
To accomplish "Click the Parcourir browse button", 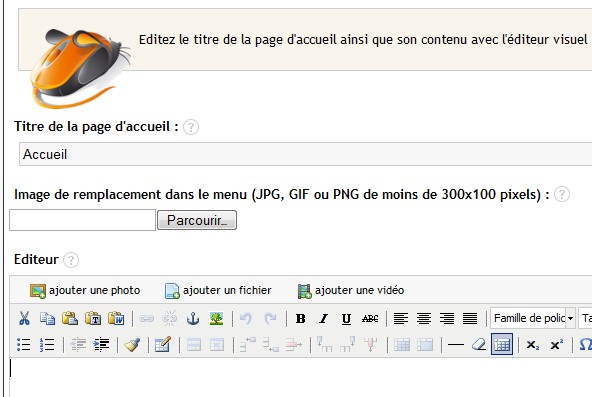I will tap(197, 220).
